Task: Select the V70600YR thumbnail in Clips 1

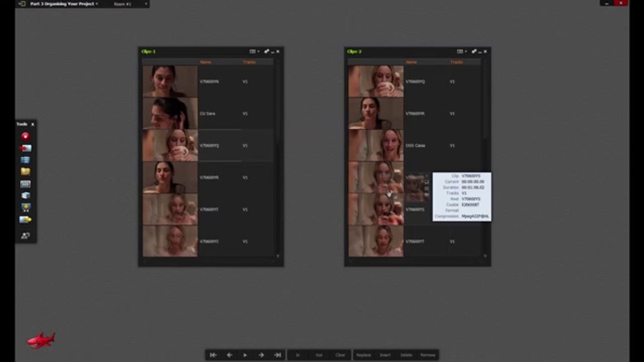Action: pos(170,177)
